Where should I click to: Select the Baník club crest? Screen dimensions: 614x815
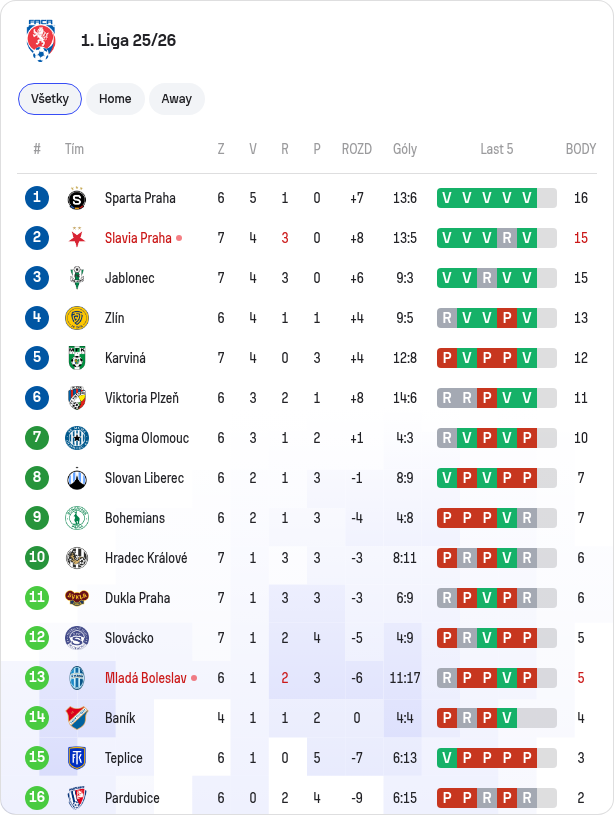(77, 718)
